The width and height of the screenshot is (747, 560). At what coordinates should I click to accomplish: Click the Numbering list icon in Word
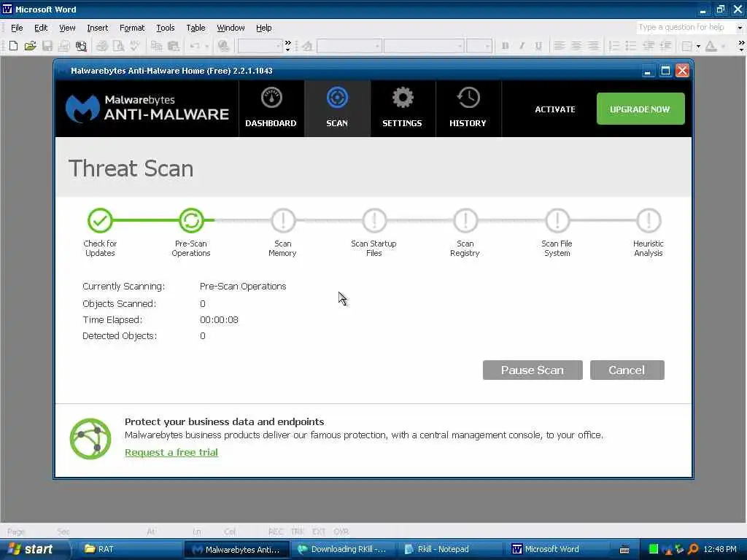pos(614,46)
